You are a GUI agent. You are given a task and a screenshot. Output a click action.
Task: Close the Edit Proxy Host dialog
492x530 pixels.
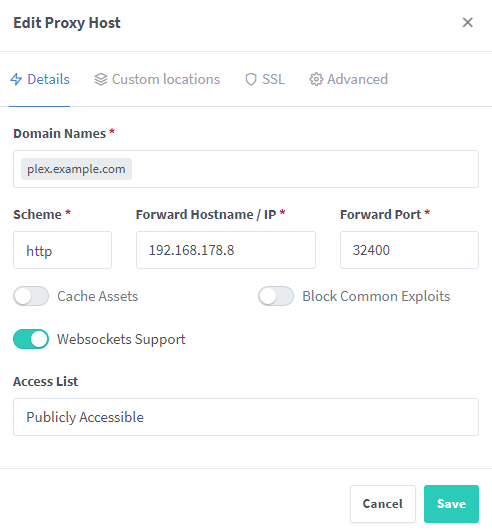[x=467, y=23]
